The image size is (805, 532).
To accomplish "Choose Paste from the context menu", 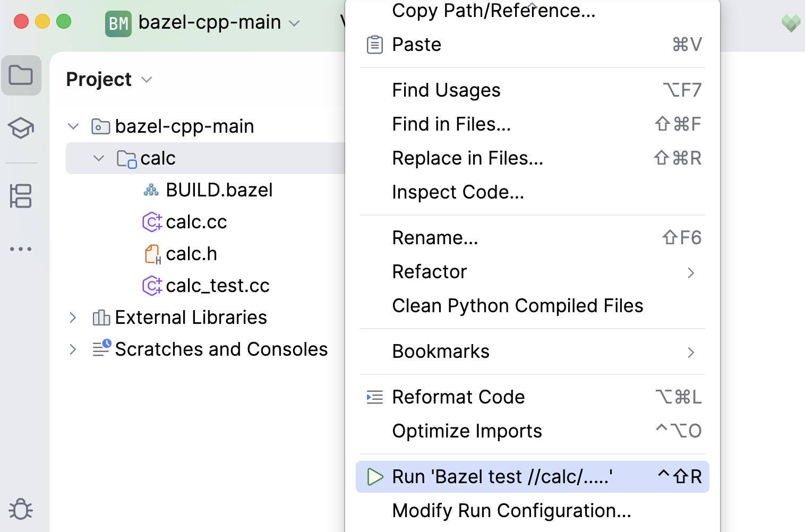I will 533,45.
